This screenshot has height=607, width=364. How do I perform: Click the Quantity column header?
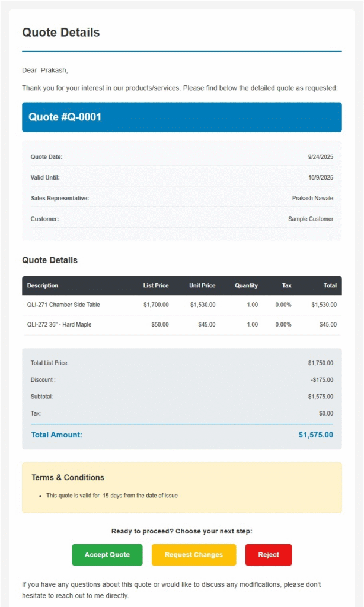click(x=246, y=286)
